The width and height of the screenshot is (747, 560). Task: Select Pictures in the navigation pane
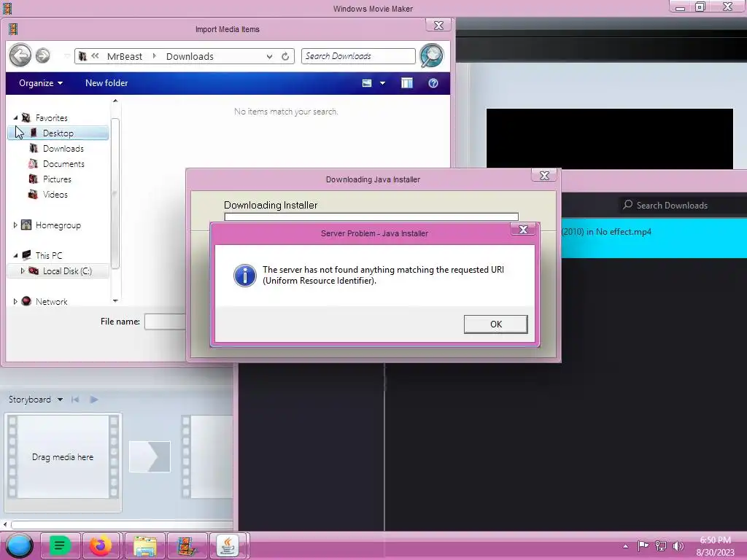click(x=57, y=179)
